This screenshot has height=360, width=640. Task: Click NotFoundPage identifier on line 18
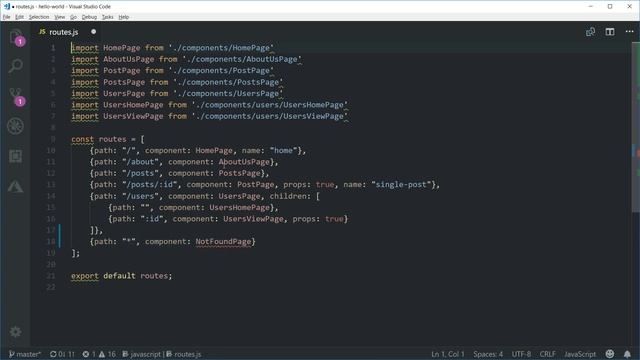tap(223, 242)
